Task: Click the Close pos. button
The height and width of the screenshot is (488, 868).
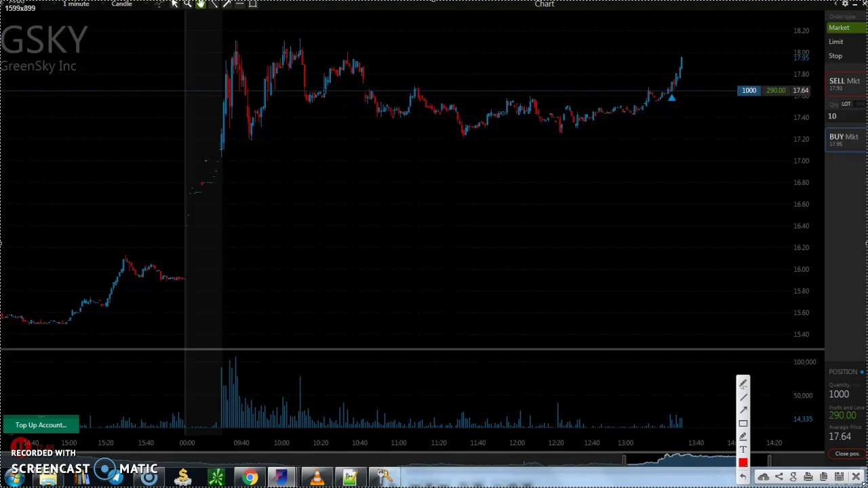Action: tap(847, 453)
